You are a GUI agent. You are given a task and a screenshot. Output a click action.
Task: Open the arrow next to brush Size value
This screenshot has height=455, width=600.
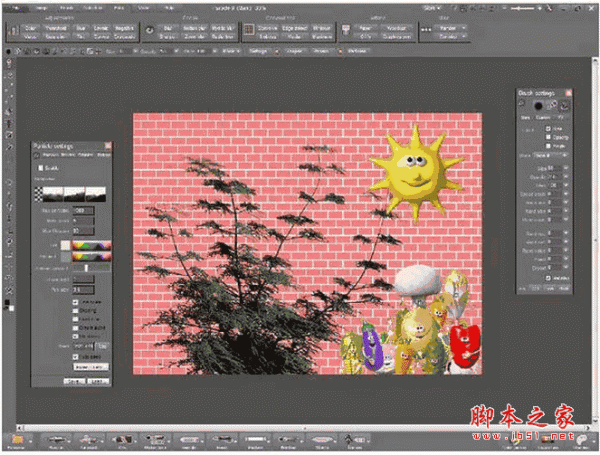(x=566, y=168)
